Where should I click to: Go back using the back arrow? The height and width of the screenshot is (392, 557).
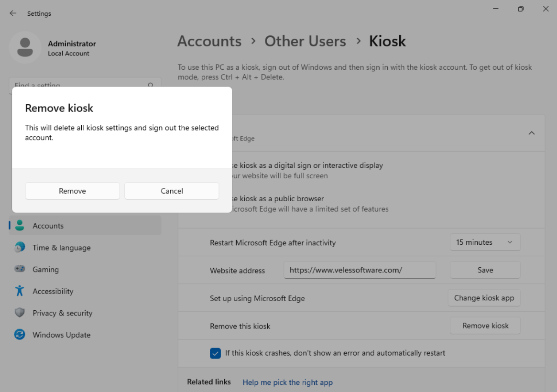coord(13,13)
